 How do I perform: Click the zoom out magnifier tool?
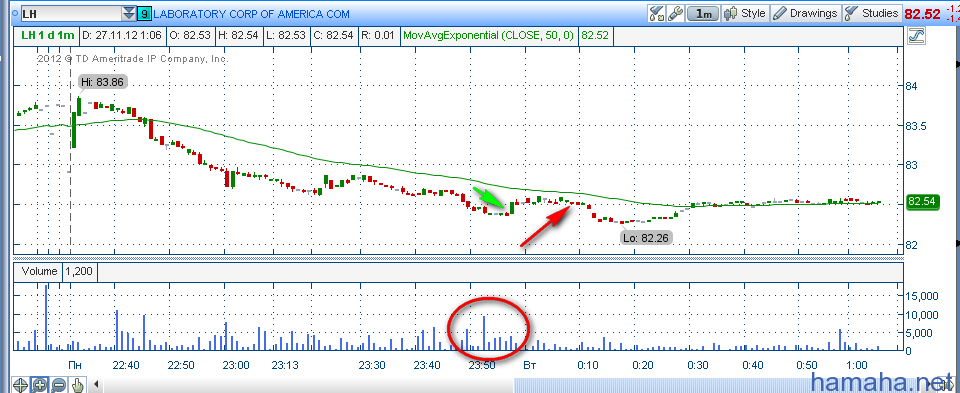(58, 385)
